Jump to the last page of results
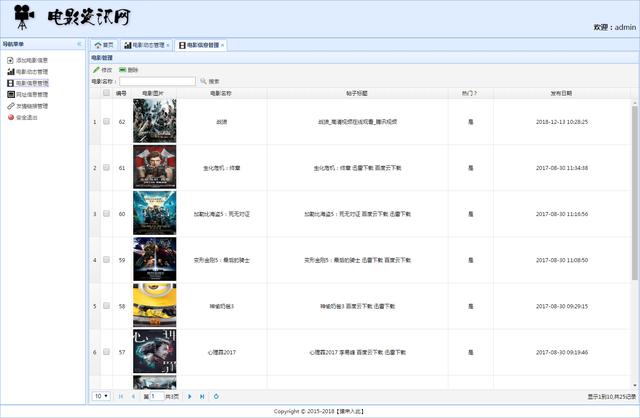 [x=202, y=396]
